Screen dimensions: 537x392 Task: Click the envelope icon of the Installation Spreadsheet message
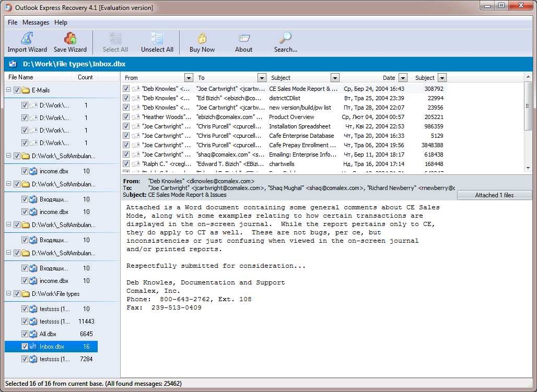click(x=136, y=126)
